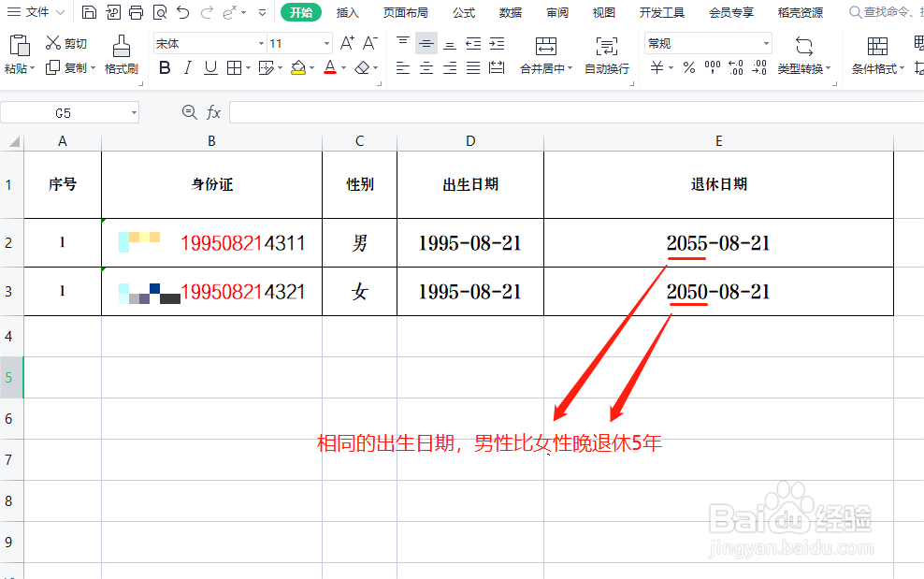This screenshot has height=579, width=924.
Task: Switch to the 插入 ribbon tab
Action: coord(347,12)
